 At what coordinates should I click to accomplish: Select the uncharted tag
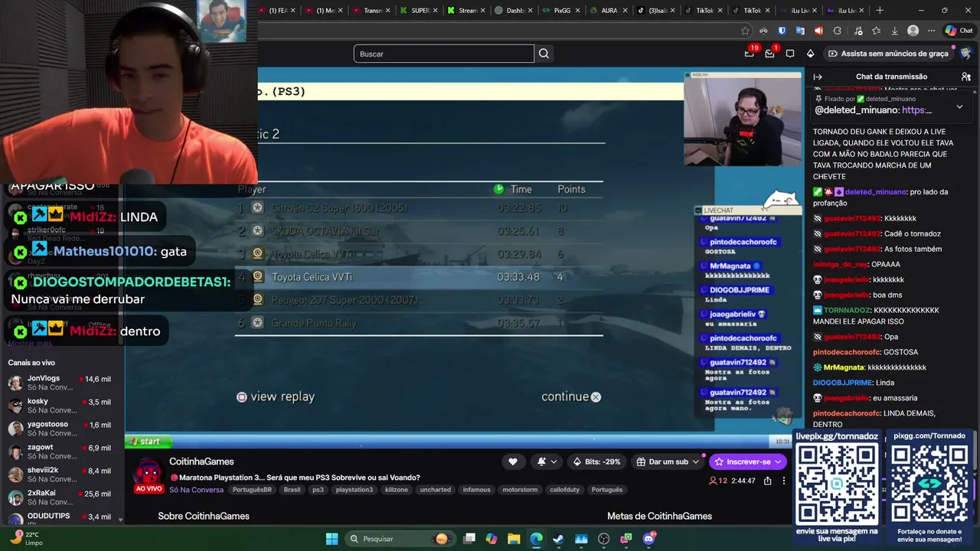(x=436, y=490)
